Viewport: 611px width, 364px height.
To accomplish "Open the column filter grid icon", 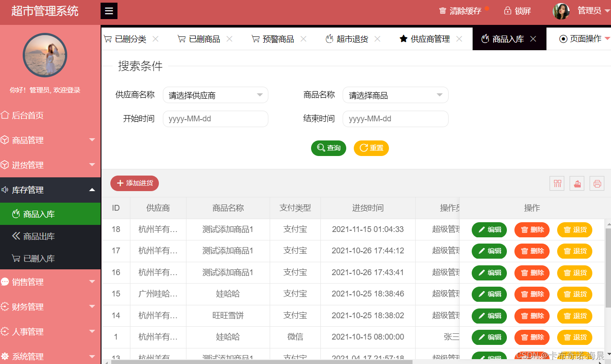I will (557, 183).
